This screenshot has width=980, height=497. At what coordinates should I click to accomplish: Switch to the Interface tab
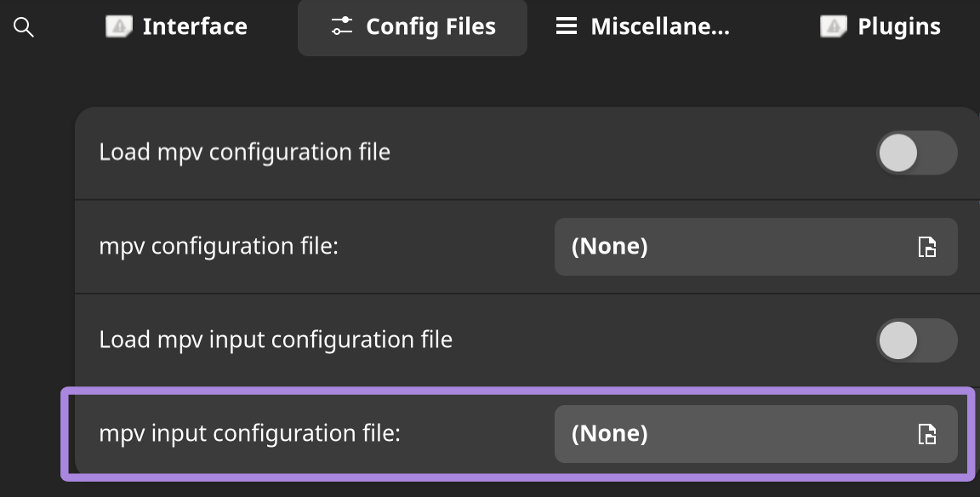tap(176, 26)
